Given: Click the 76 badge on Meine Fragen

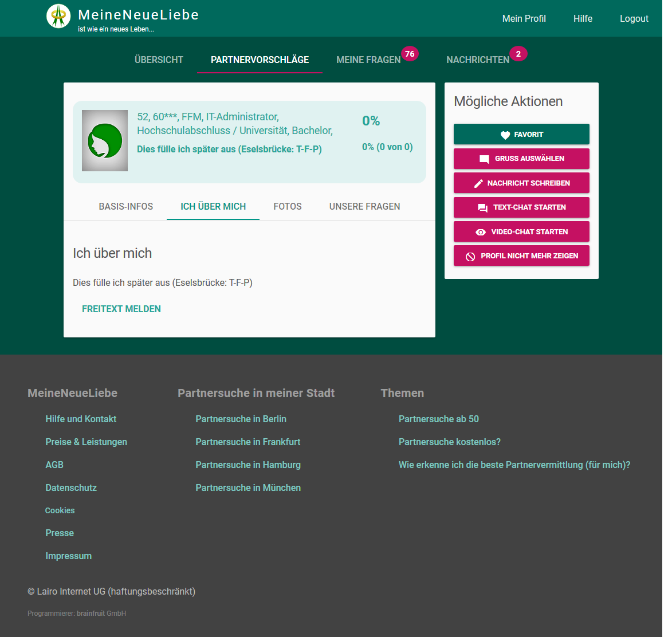Looking at the screenshot, I should (x=410, y=54).
